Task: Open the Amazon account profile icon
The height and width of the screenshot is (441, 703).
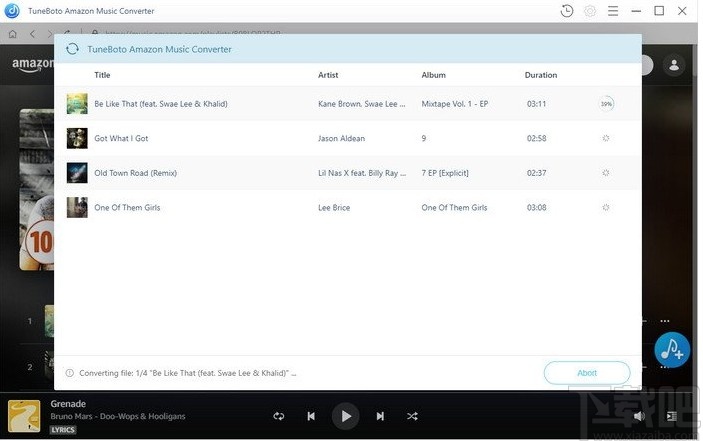Action: [x=674, y=65]
